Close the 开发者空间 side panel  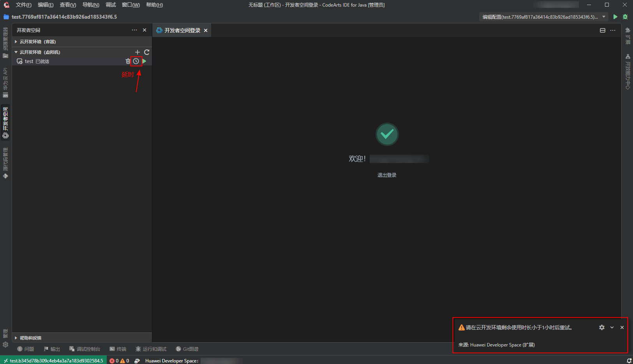coord(145,30)
